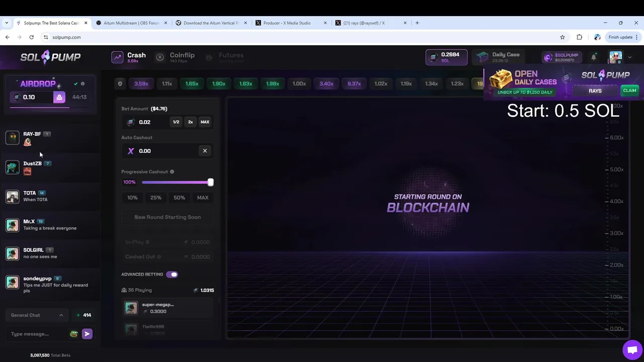Click the Progressive Cashout slider handle

point(210,182)
